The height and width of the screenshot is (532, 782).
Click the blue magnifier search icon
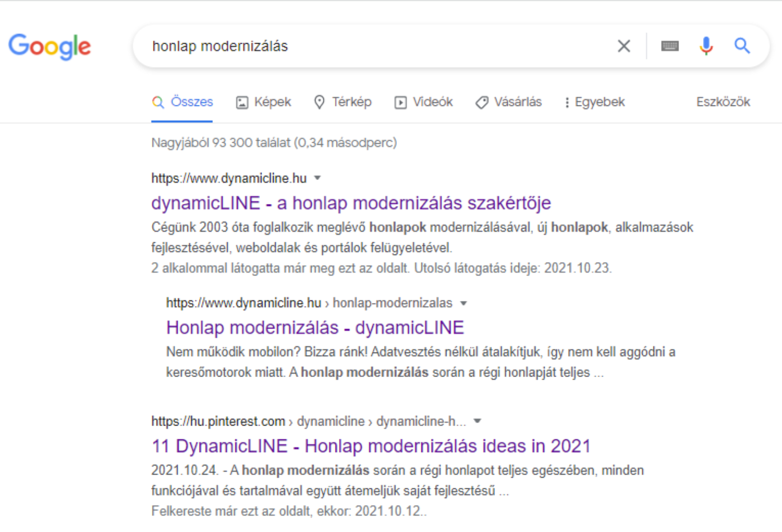pos(742,46)
